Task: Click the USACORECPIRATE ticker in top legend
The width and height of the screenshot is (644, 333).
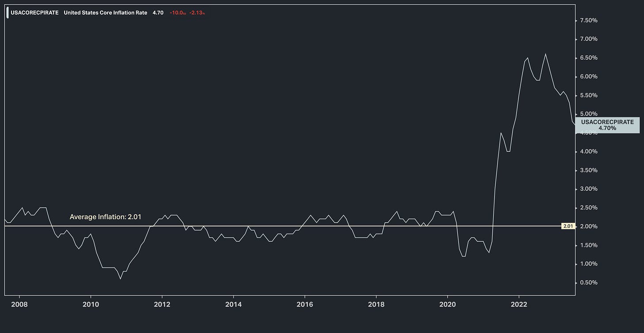Action: pos(34,13)
